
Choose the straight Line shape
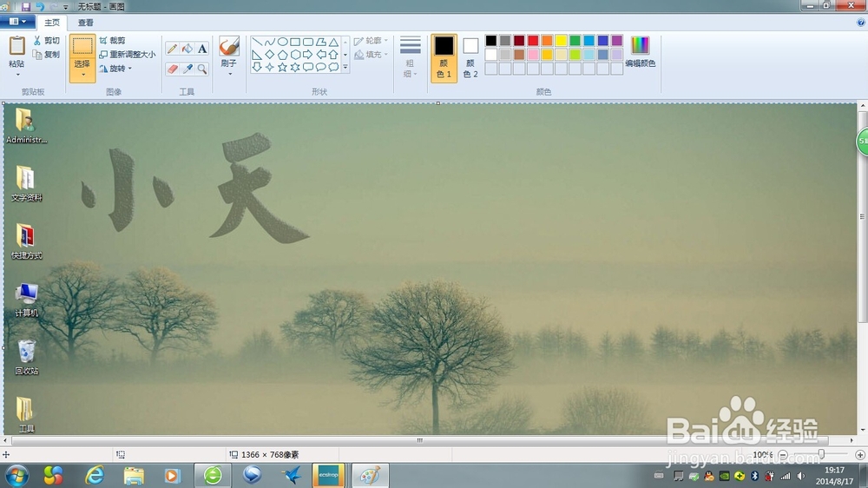257,42
